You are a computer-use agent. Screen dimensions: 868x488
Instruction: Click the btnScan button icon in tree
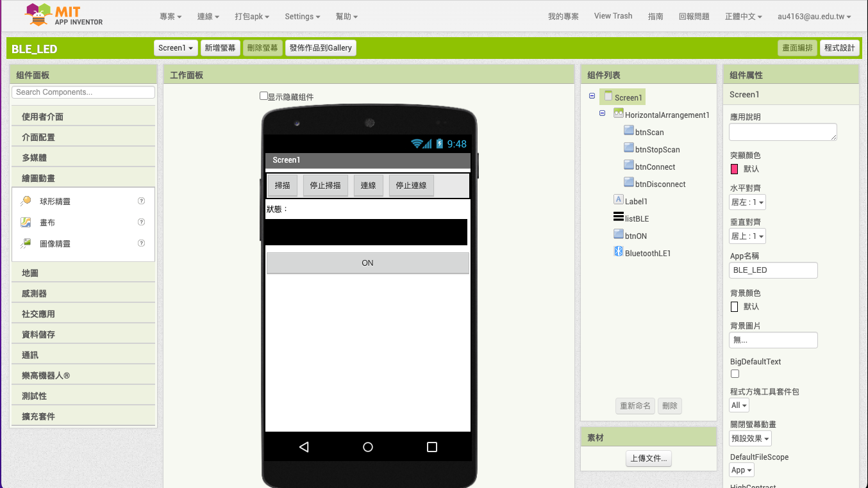(x=629, y=131)
